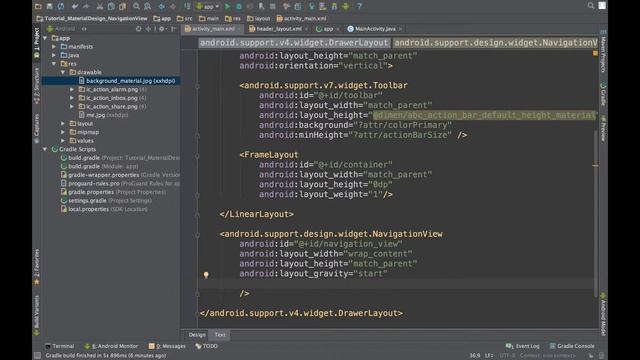
Task: Expand ic_action_alarm.png group
Action: [72, 89]
